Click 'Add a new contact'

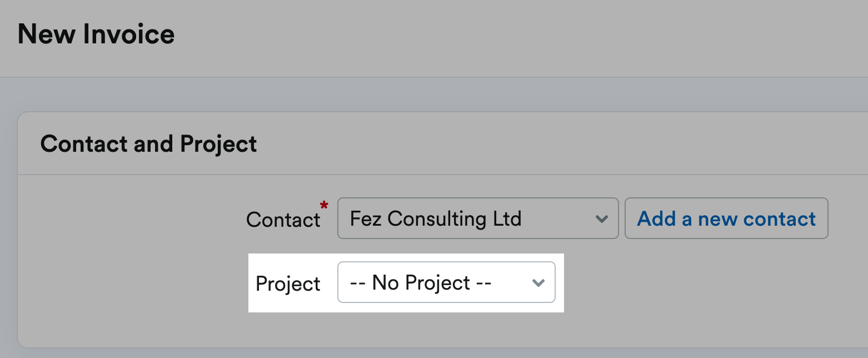[726, 218]
